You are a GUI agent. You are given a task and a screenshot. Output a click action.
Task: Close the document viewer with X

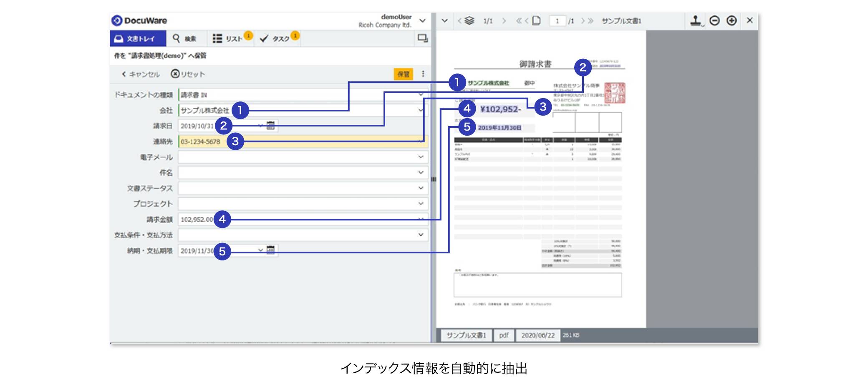coord(749,20)
